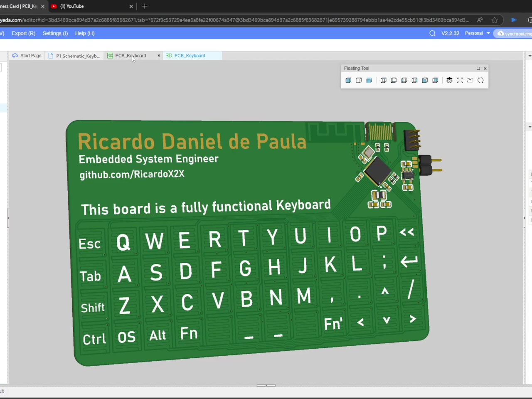Select the bottom view cube icon
The width and height of the screenshot is (532, 399).
pyautogui.click(x=394, y=80)
